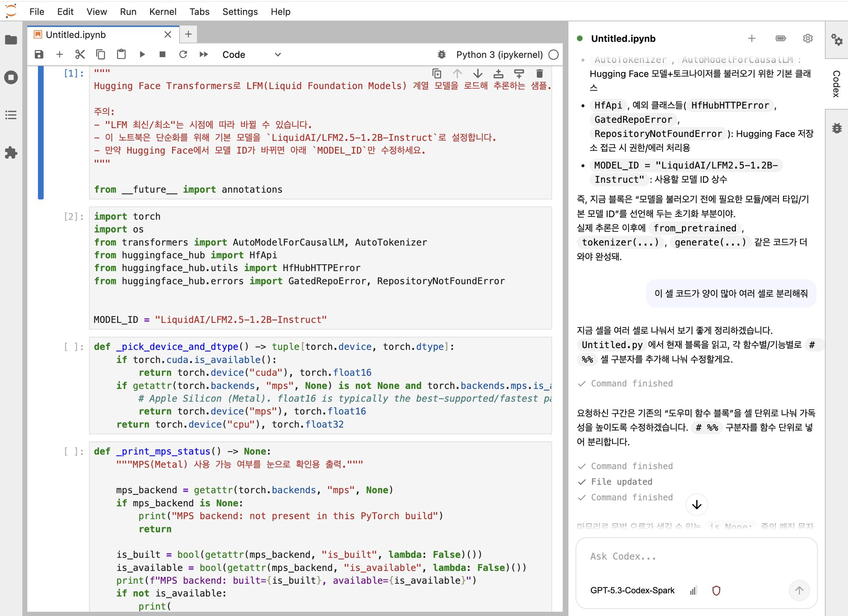Insert a cell below cell 1
The image size is (848, 616).
(519, 74)
